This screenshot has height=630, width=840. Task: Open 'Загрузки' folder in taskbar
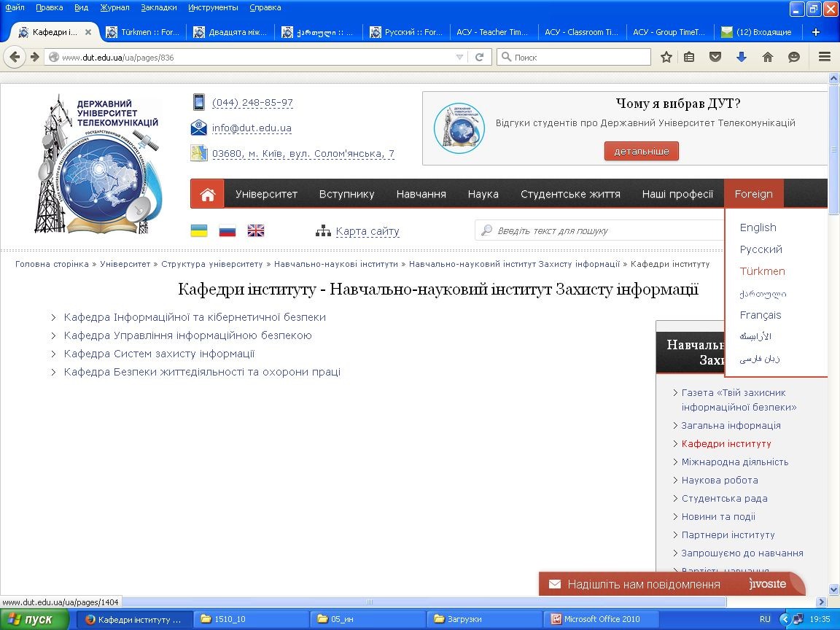point(484,619)
